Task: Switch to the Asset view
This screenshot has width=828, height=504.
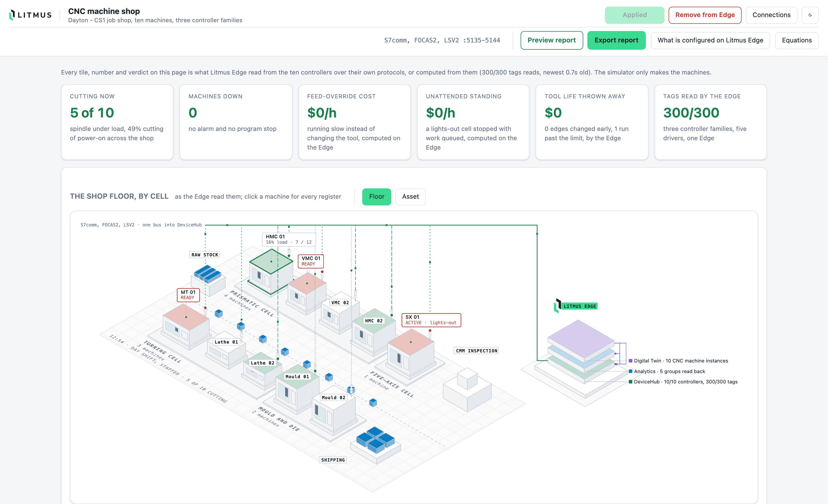Action: (410, 197)
